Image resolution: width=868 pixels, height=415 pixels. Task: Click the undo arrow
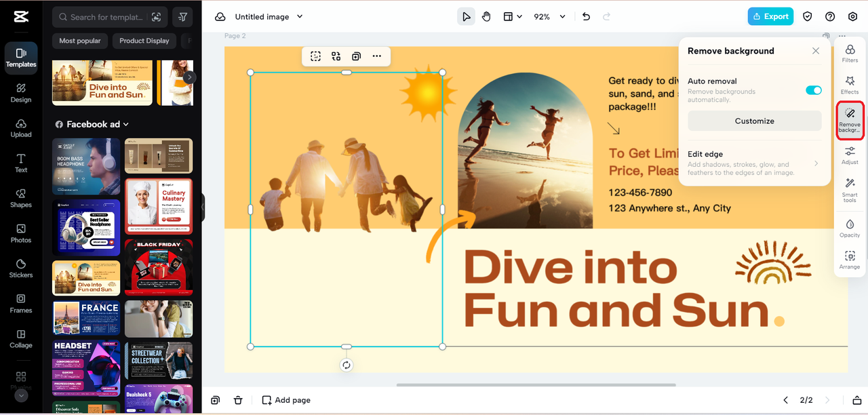(586, 17)
